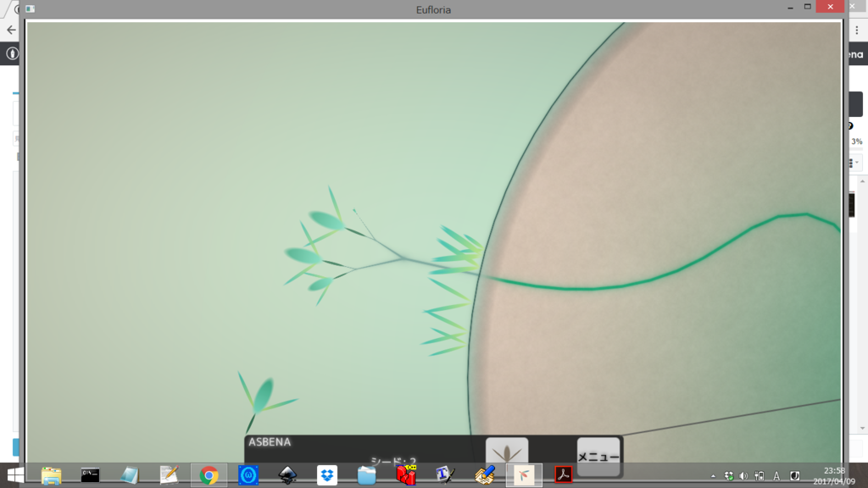The image size is (868, 488).
Task: Select the Eufloria taskbar icon
Action: point(524,475)
